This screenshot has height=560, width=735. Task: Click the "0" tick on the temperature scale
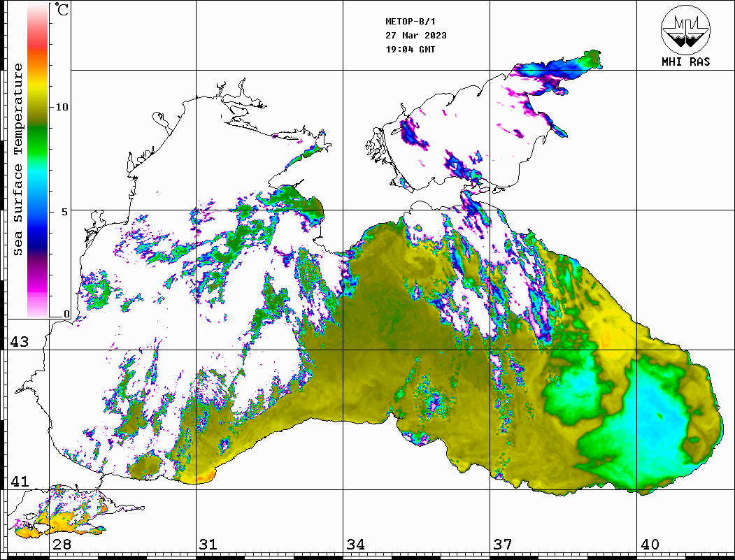tap(66, 314)
